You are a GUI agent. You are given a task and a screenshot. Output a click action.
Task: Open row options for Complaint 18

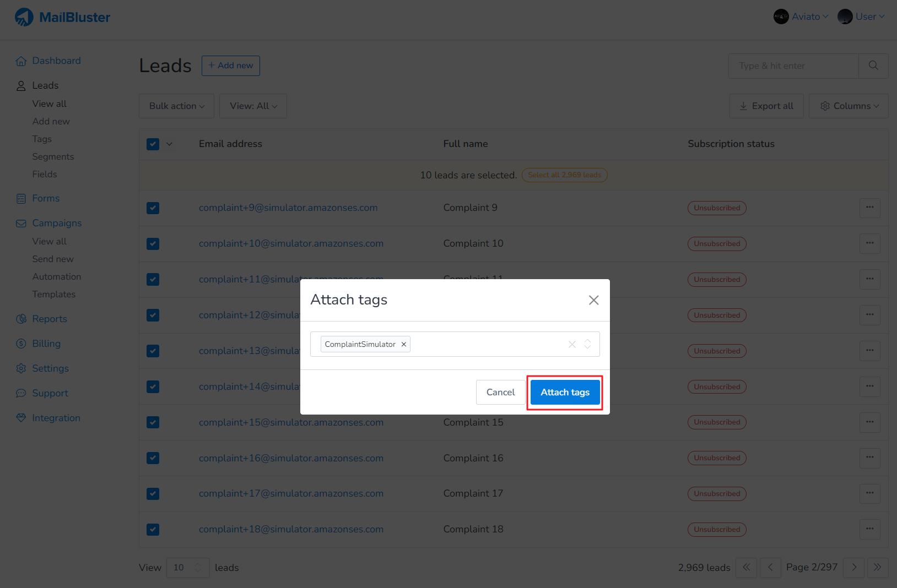coord(870,529)
